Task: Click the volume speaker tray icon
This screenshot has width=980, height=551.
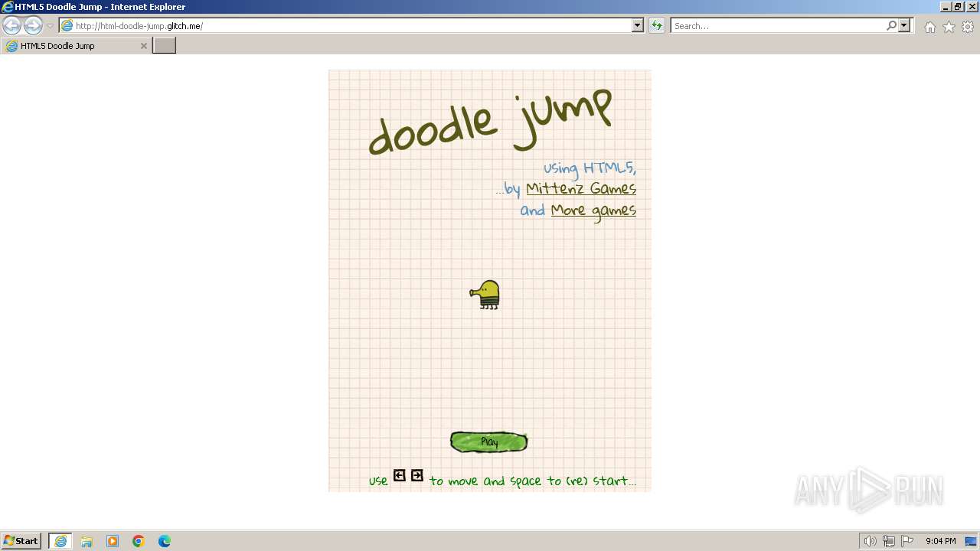Action: click(870, 541)
